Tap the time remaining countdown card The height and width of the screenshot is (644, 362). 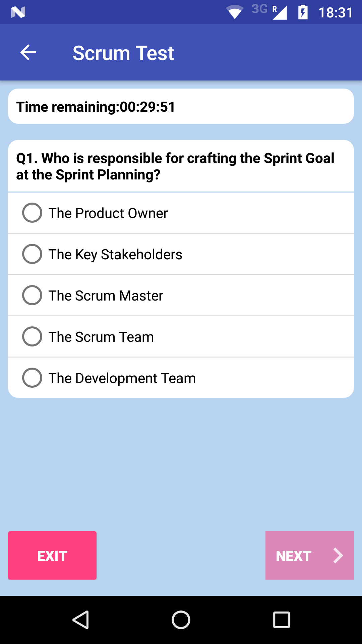pos(181,106)
